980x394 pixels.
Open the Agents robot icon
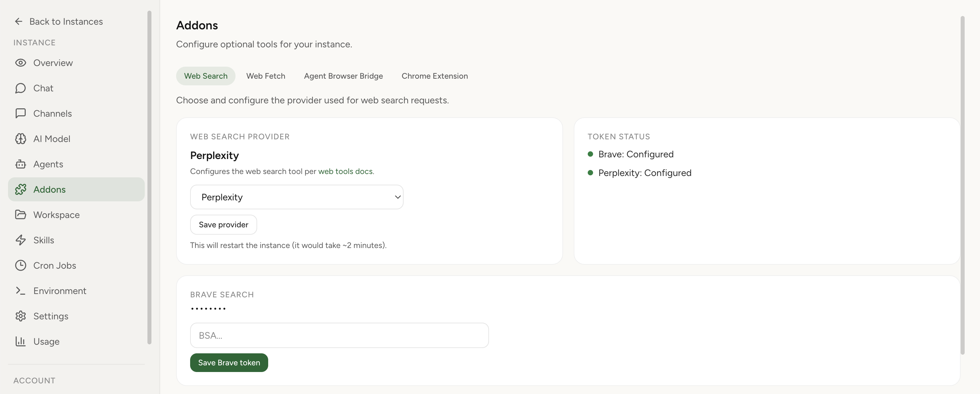coord(21,164)
